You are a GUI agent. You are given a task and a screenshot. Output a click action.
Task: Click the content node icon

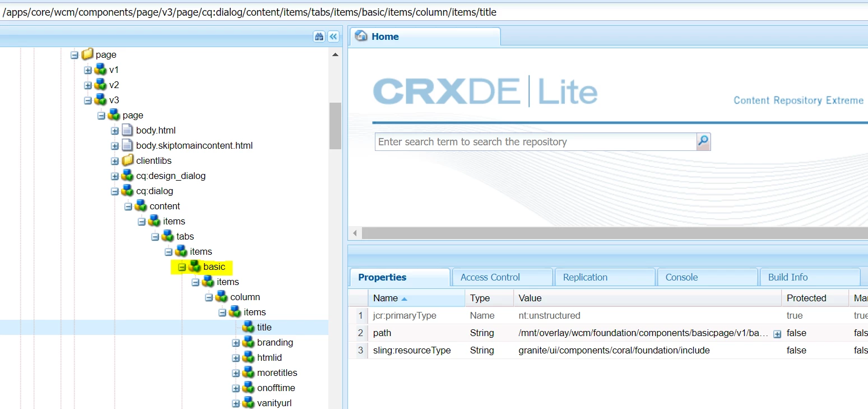click(141, 206)
